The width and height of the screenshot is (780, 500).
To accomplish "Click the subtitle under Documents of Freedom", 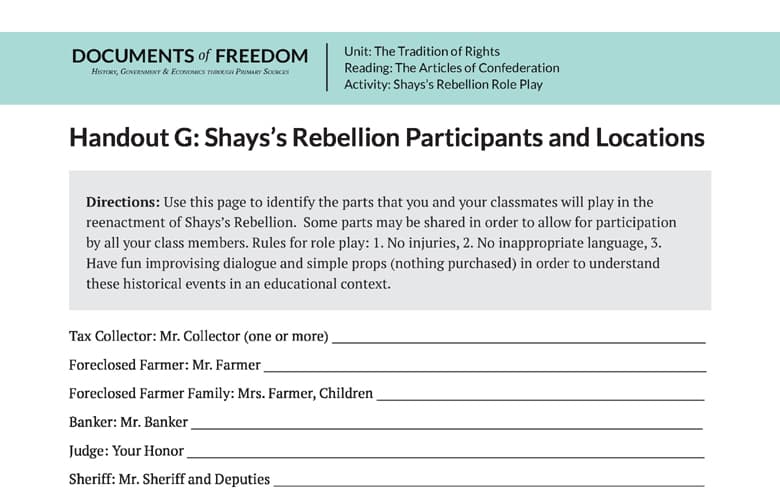I will pos(190,74).
